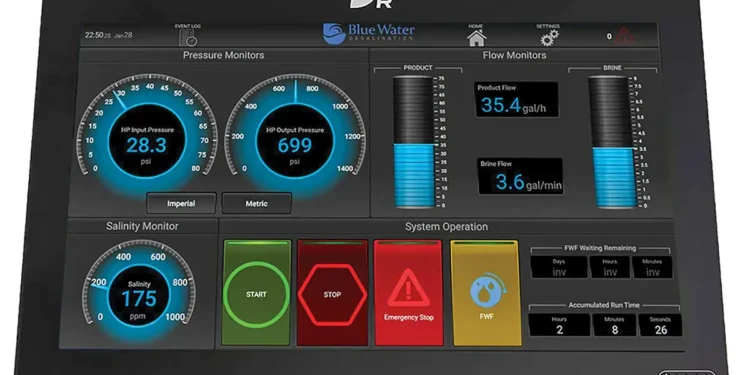
Task: Click the red alarm warning triangle
Action: [625, 36]
